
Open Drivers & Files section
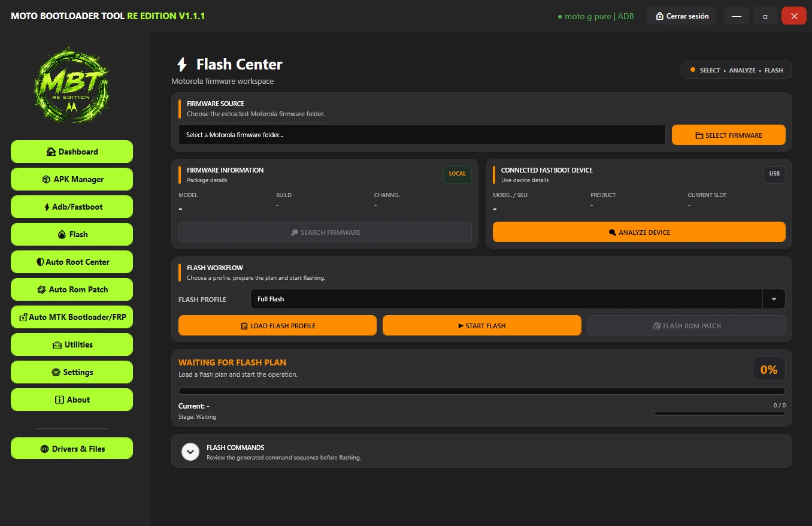72,449
